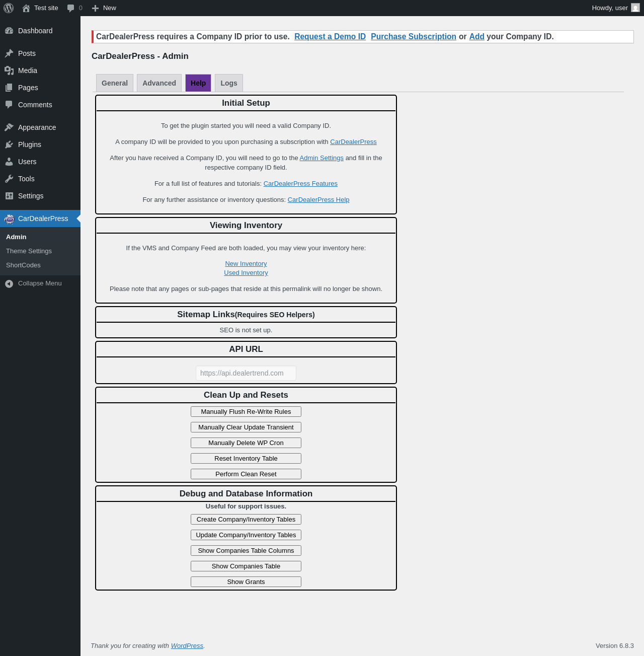
Task: Click Manually Flush Re-Write Rules button
Action: pyautogui.click(x=246, y=412)
